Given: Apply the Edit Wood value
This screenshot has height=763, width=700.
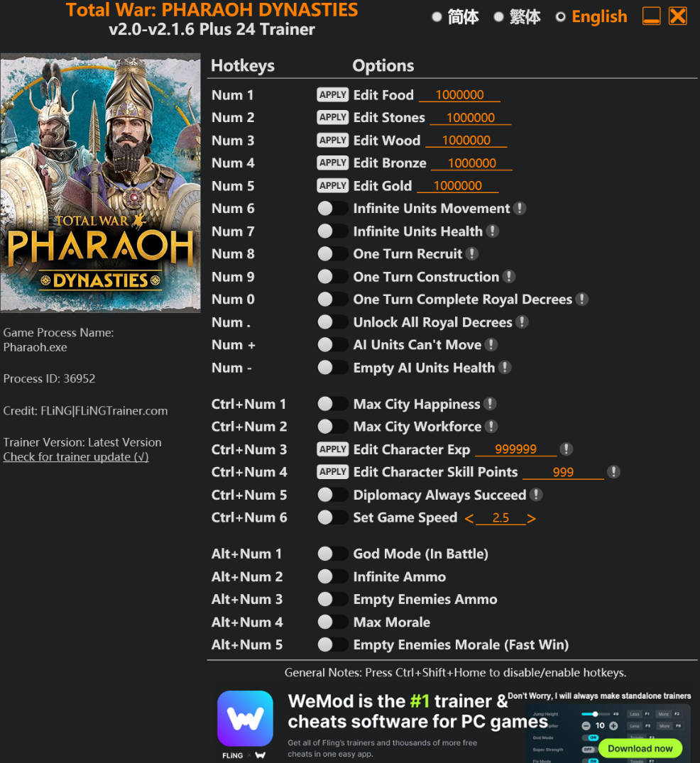Looking at the screenshot, I should [332, 140].
